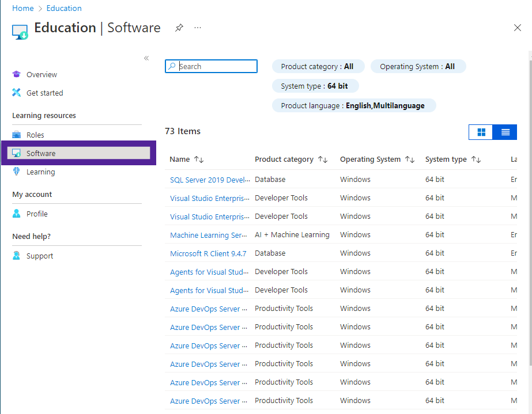Image resolution: width=532 pixels, height=414 pixels.
Task: Open Support under Need help
Action: pyautogui.click(x=40, y=256)
